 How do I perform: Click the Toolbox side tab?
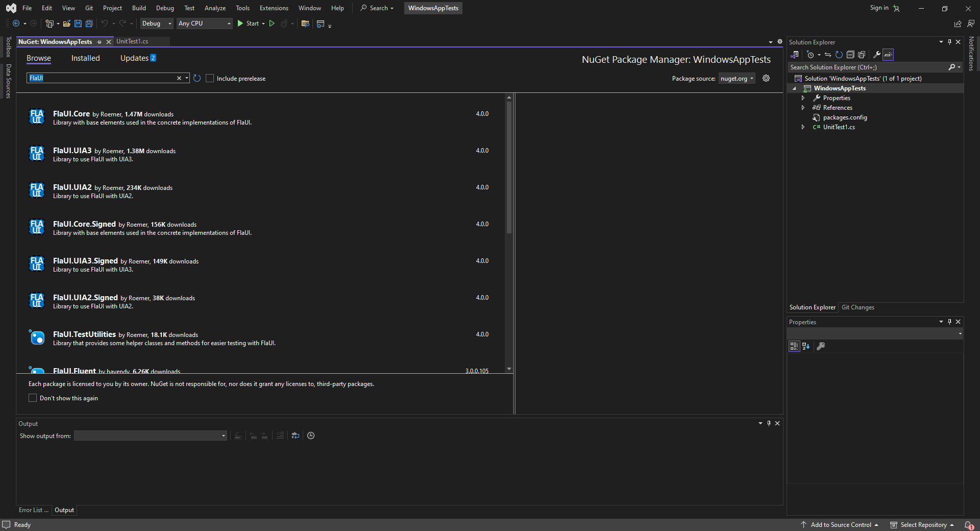click(8, 47)
